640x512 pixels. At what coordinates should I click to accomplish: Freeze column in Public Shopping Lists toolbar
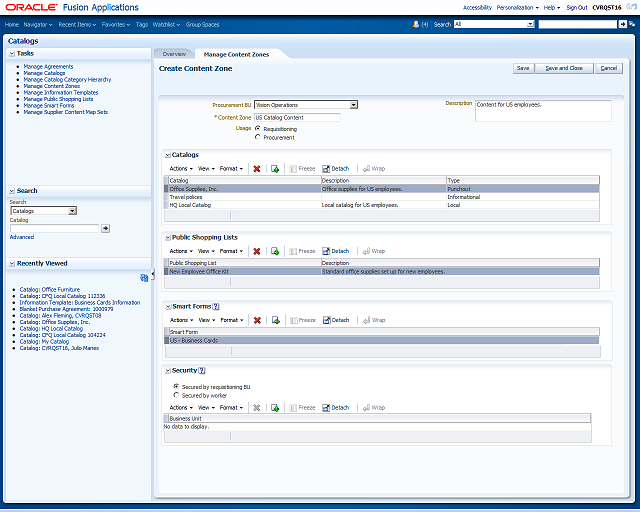click(x=302, y=251)
